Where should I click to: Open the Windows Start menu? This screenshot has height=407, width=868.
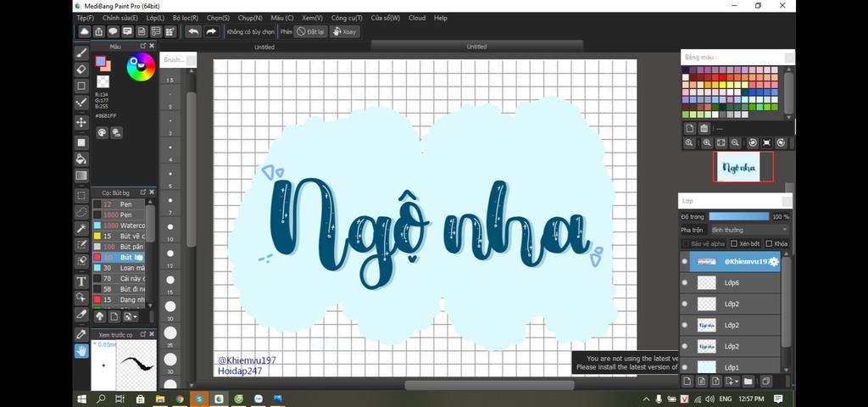[x=82, y=399]
